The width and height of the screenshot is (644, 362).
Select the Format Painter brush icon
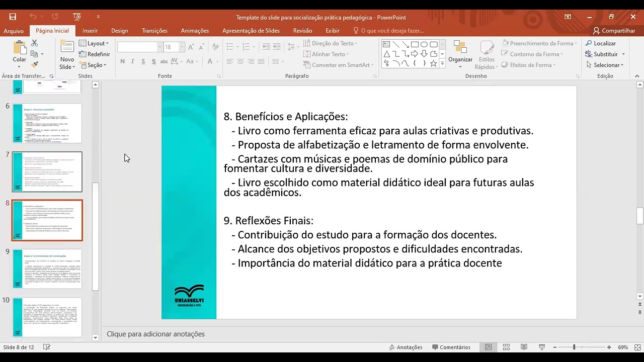tap(35, 65)
